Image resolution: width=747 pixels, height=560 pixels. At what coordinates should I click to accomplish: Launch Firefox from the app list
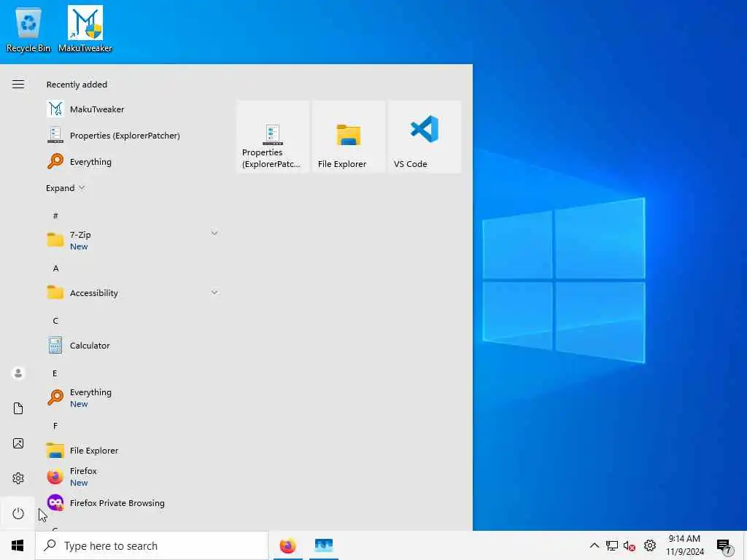(133, 476)
